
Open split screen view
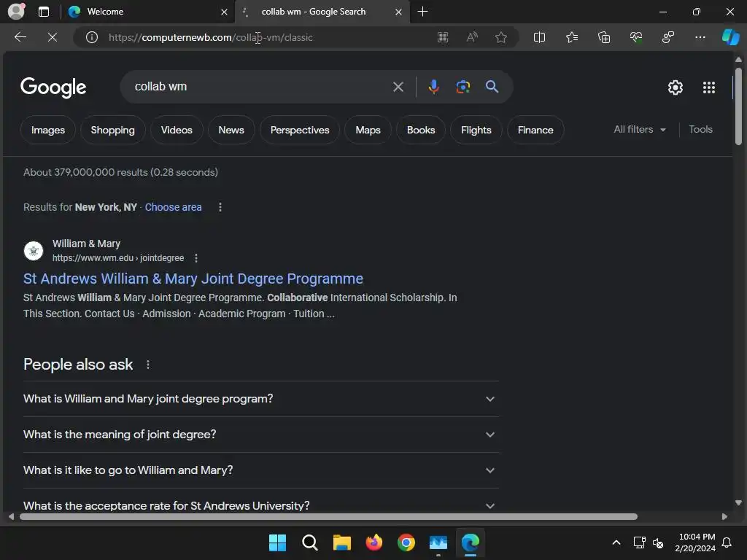pos(539,37)
